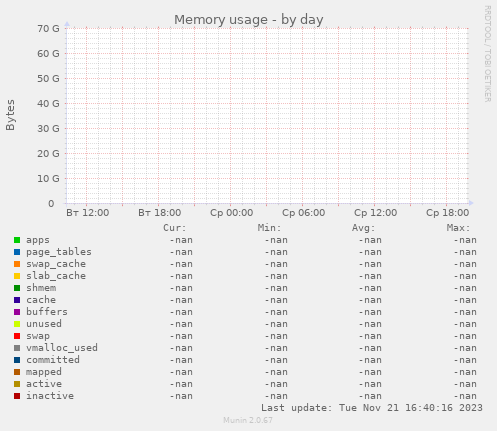Click the 'cache' legend label
The width and height of the screenshot is (497, 431).
click(x=41, y=300)
